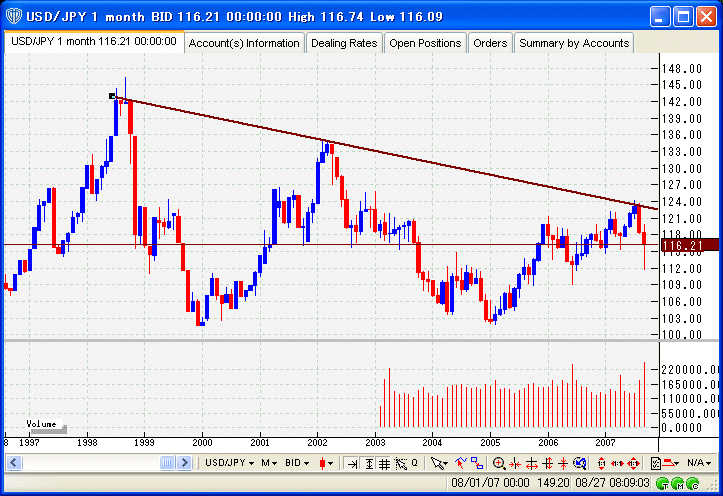This screenshot has height=496, width=723.
Task: Open the M timeframe dropdown
Action: (x=269, y=463)
